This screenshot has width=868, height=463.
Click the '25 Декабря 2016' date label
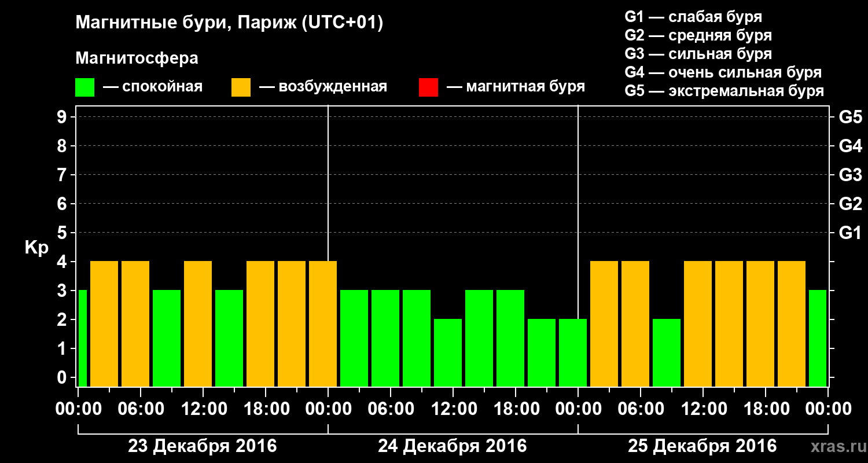[x=703, y=446]
